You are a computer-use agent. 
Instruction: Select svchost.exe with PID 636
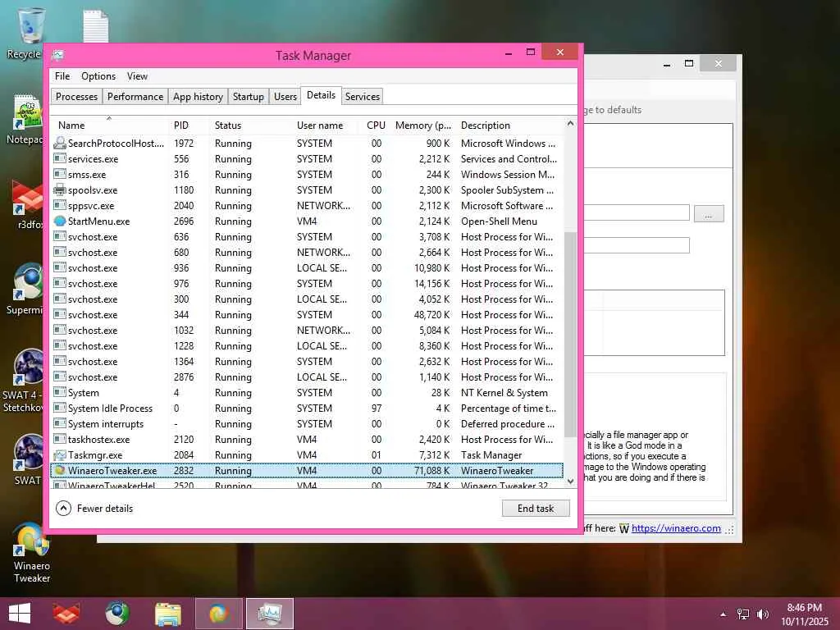point(307,237)
